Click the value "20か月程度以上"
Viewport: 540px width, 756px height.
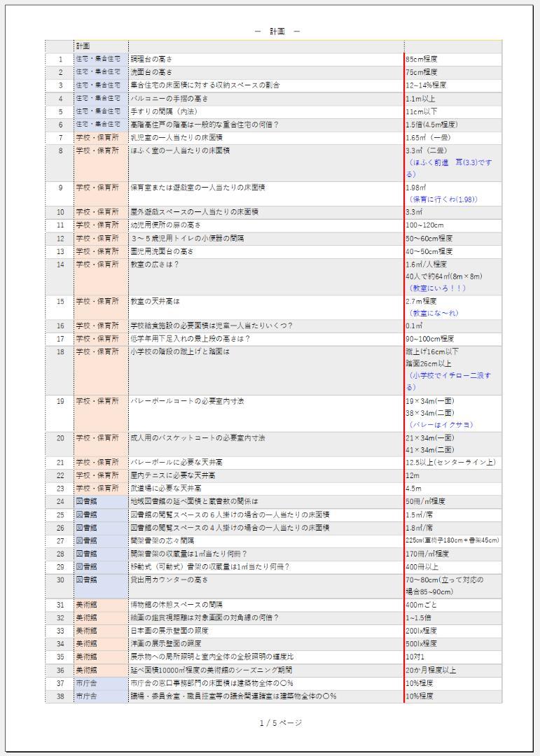(x=431, y=671)
